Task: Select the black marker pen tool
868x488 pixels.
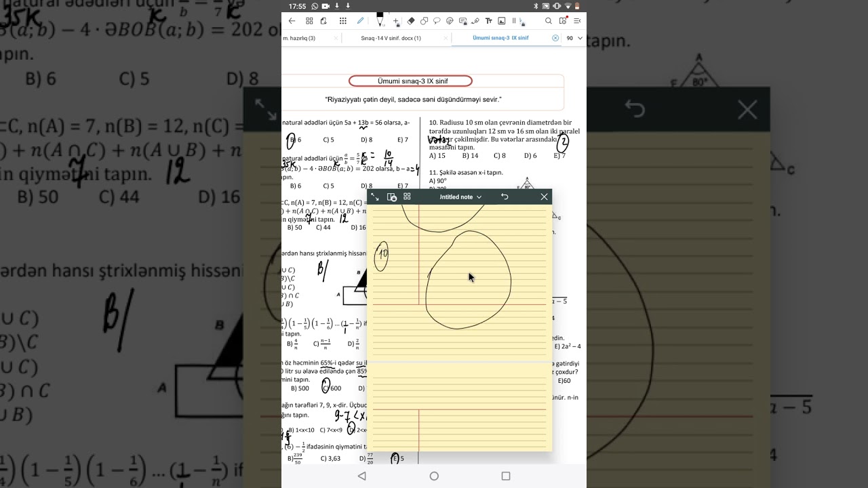Action: click(380, 20)
